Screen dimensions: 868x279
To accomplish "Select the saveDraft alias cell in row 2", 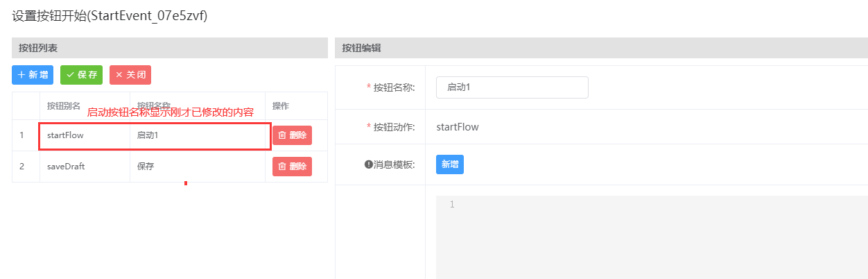I will click(66, 167).
